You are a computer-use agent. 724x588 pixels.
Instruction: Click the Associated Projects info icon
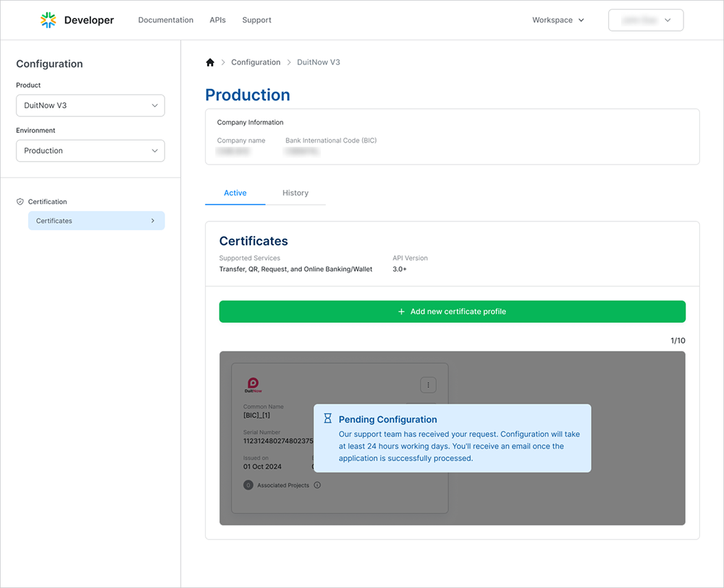click(x=317, y=485)
